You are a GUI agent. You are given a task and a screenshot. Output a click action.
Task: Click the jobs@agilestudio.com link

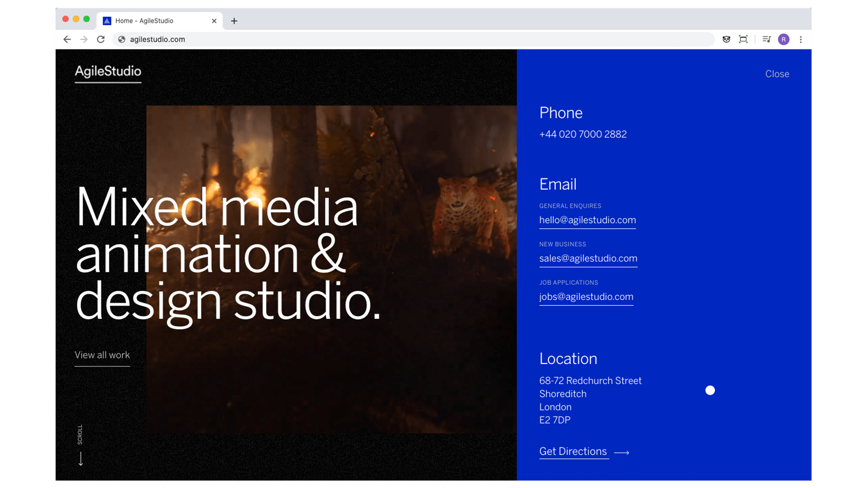pos(586,297)
